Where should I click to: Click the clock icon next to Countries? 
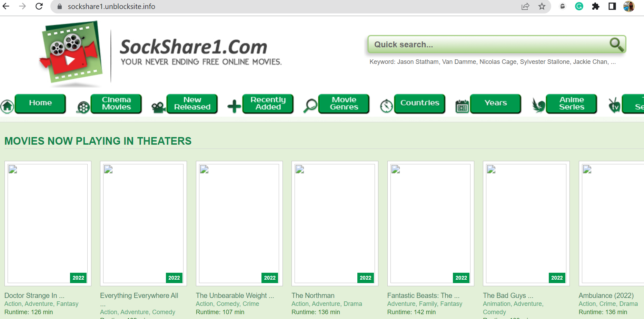coord(386,104)
